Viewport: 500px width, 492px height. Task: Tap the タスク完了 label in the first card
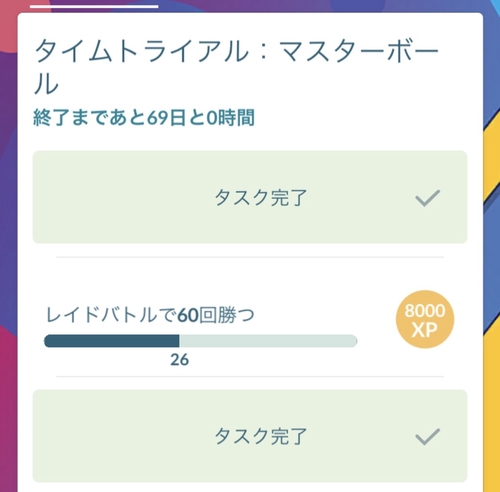(260, 198)
